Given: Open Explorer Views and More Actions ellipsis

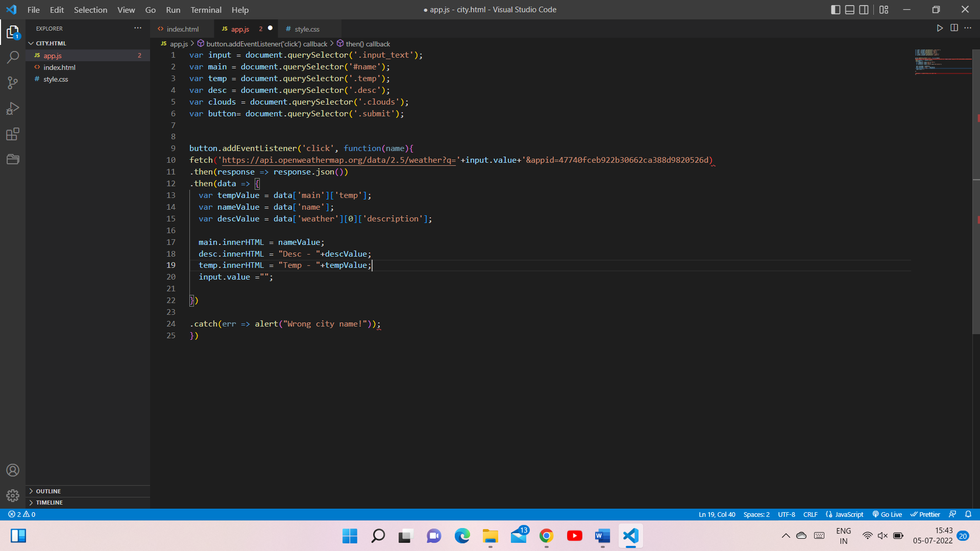Looking at the screenshot, I should (138, 28).
